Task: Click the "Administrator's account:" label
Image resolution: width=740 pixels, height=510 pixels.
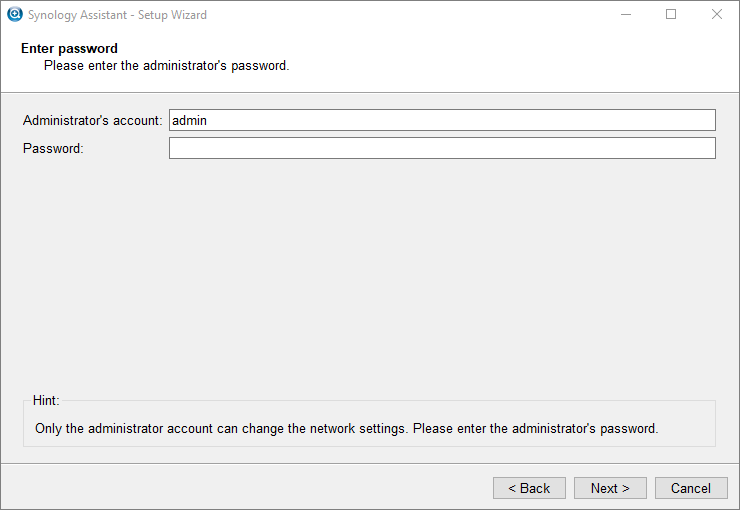Action: tap(92, 121)
